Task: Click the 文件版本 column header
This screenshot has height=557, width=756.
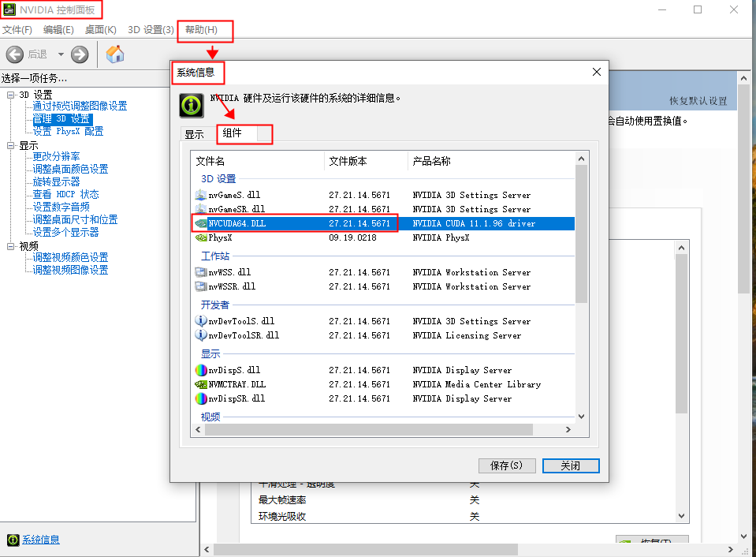Action: coord(367,161)
